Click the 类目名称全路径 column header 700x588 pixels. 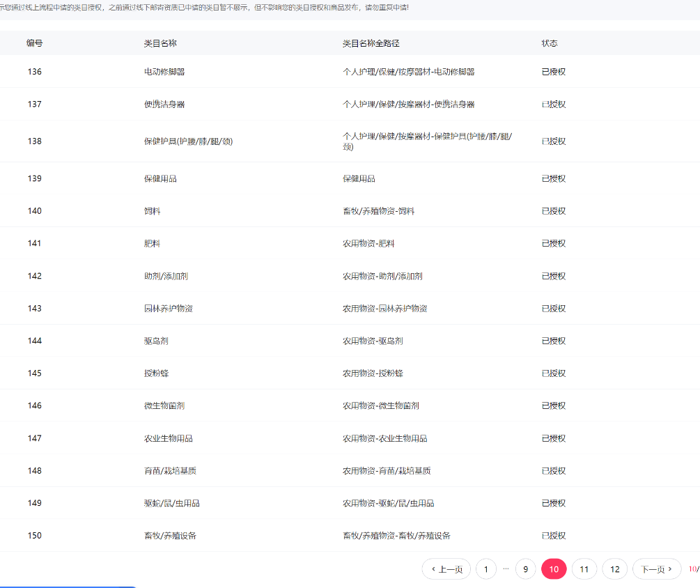coord(371,43)
